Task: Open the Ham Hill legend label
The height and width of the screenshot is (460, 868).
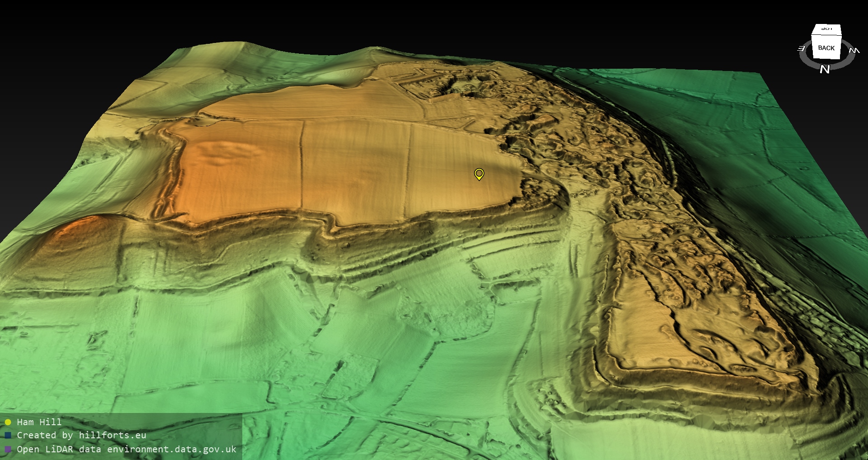Action: pyautogui.click(x=39, y=422)
